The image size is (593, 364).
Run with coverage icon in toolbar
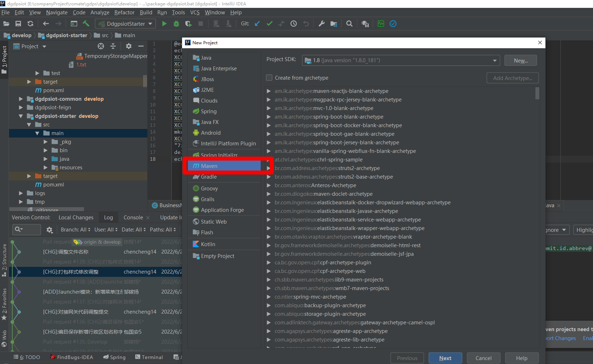coord(188,24)
